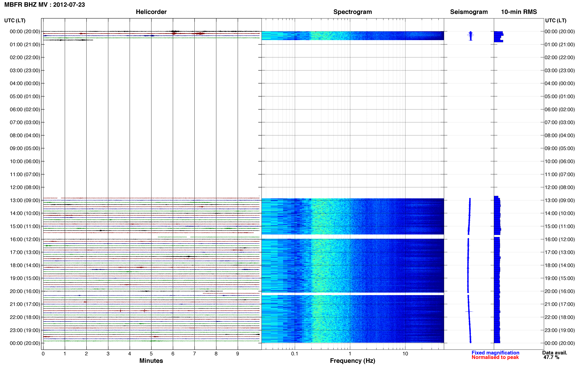Image resolution: width=588 pixels, height=368 pixels.
Task: Click the first RMS bar at 00:00
Action: [498, 32]
